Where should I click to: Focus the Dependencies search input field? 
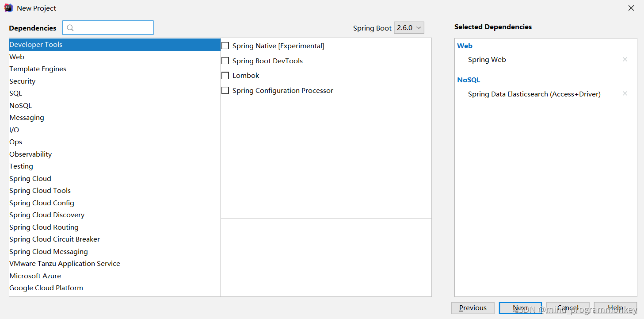coord(108,28)
